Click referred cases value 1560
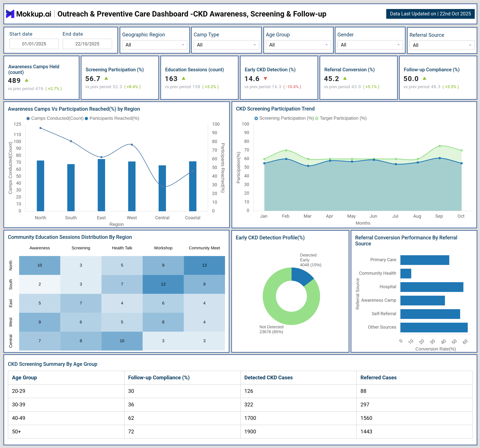The width and height of the screenshot is (480, 448). [x=366, y=418]
